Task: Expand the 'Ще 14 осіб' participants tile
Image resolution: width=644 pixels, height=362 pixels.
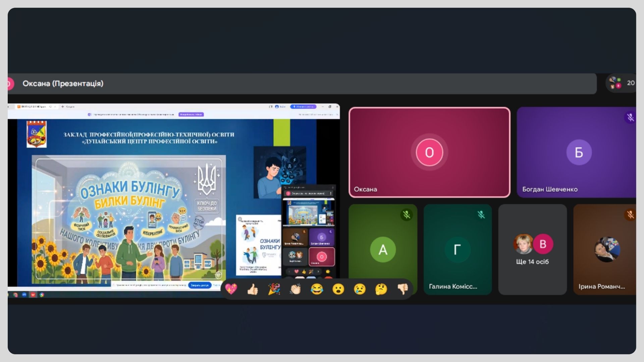Action: tap(532, 250)
